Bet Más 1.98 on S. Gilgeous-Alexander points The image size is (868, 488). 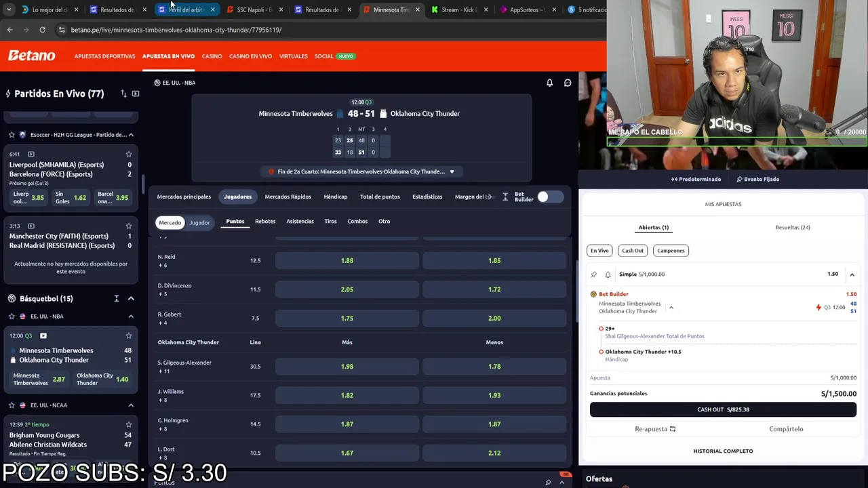[x=347, y=367]
